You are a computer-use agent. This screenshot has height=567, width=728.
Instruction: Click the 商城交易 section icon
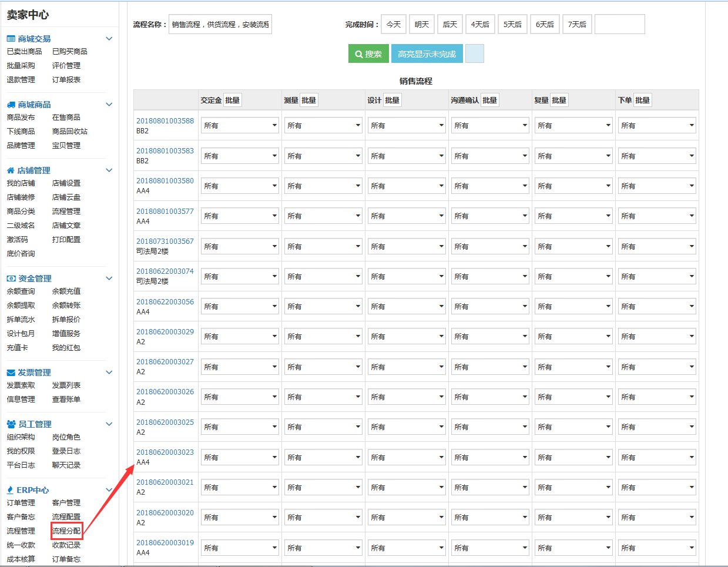pos(11,39)
